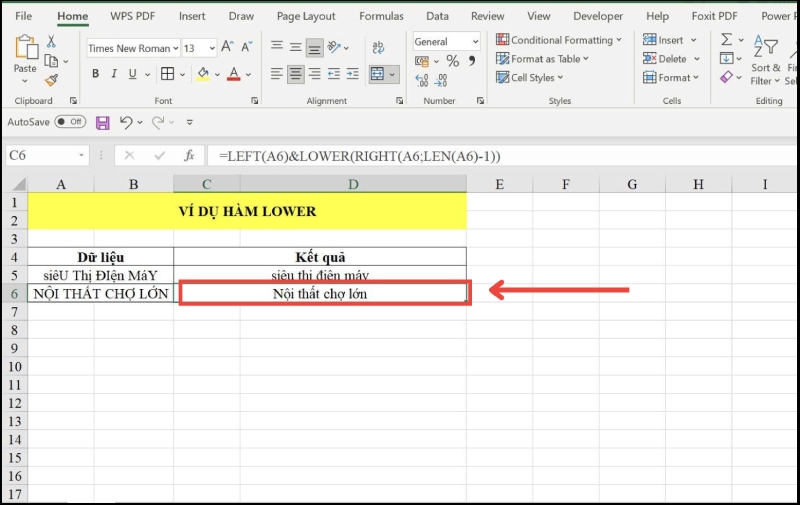The height and width of the screenshot is (505, 800).
Task: Select the Format Painter brush
Action: [51, 80]
